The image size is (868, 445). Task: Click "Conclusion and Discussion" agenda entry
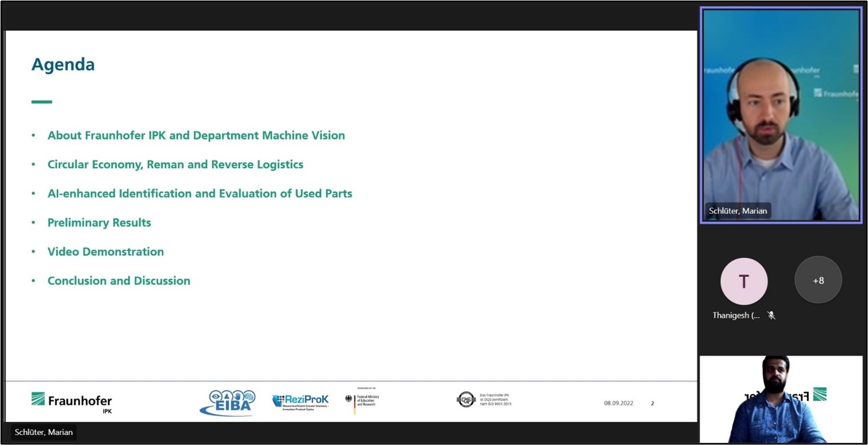tap(119, 281)
